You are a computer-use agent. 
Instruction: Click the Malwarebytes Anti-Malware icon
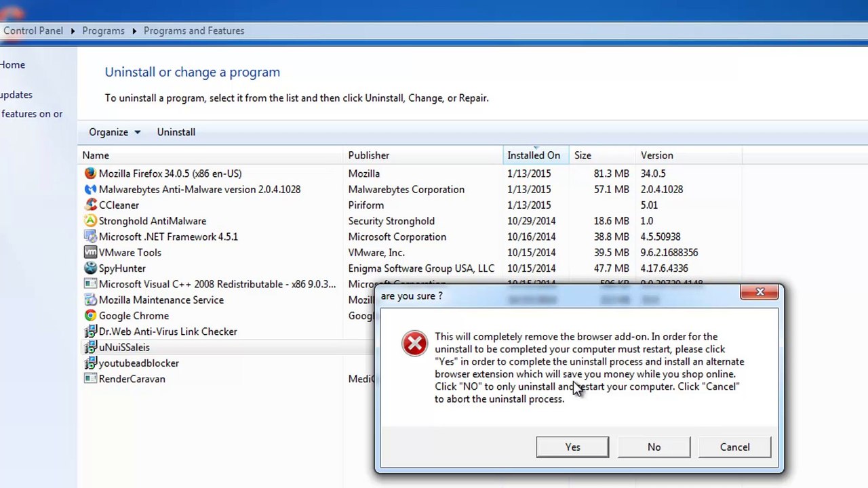pos(90,189)
